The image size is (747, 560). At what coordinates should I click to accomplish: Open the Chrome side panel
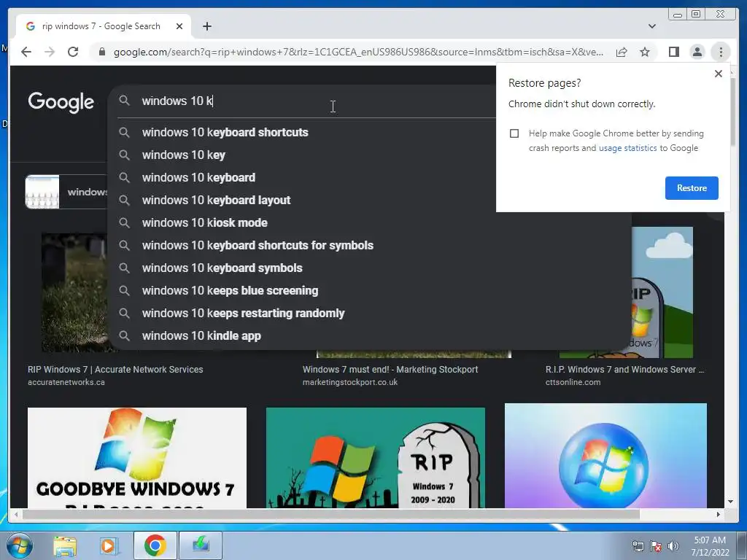point(673,52)
